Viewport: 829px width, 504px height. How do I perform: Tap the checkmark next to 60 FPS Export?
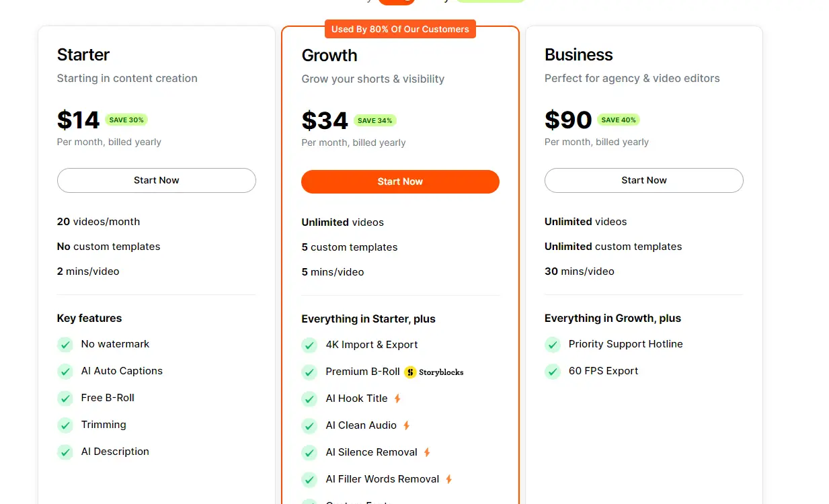coord(553,372)
